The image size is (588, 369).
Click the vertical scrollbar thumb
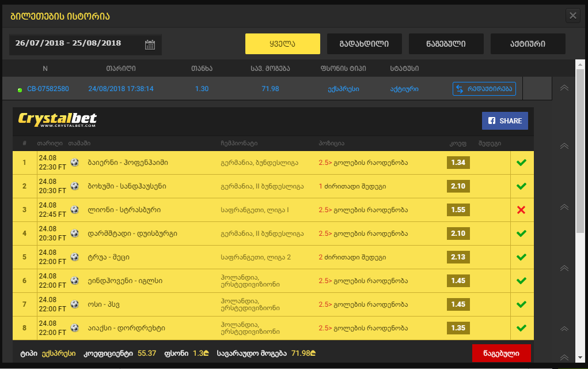pos(580,151)
